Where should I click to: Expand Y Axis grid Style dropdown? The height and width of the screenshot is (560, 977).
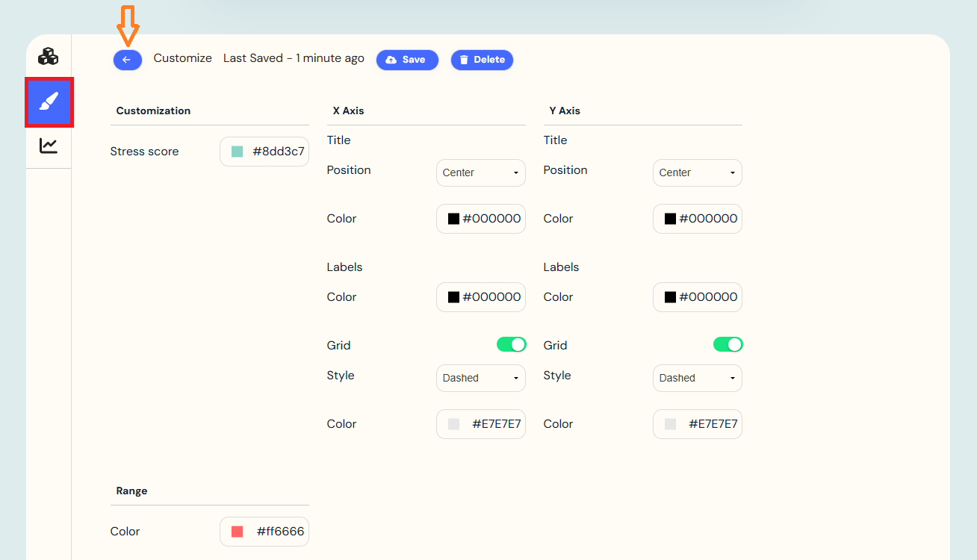[697, 378]
